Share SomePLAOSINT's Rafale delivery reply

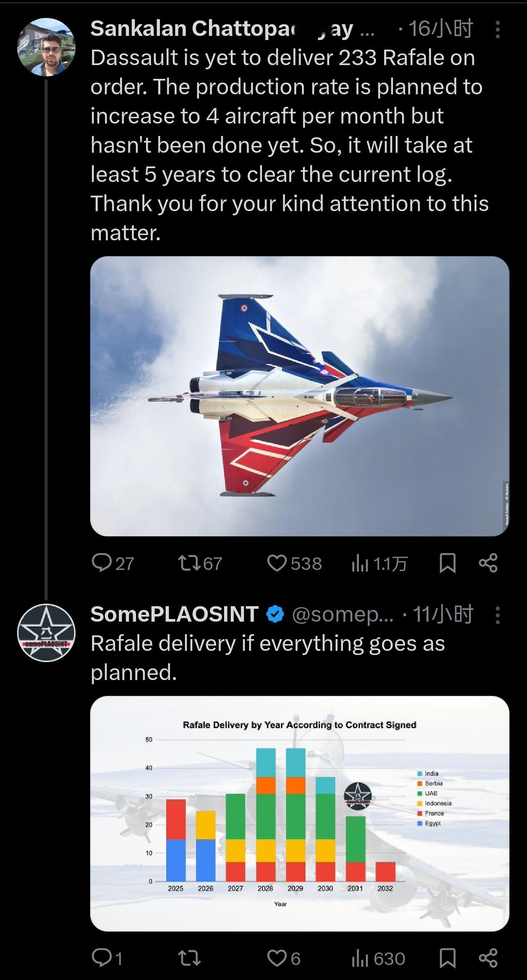point(488,959)
